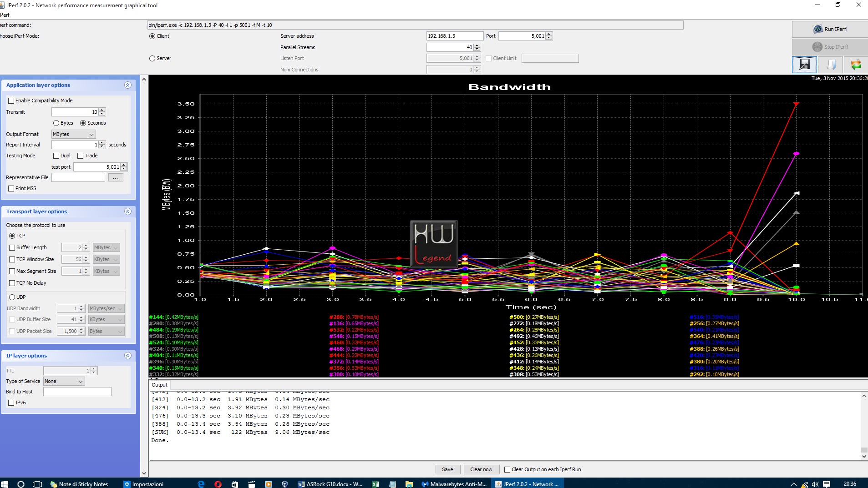
Task: Click the Representative File text field
Action: click(78, 177)
